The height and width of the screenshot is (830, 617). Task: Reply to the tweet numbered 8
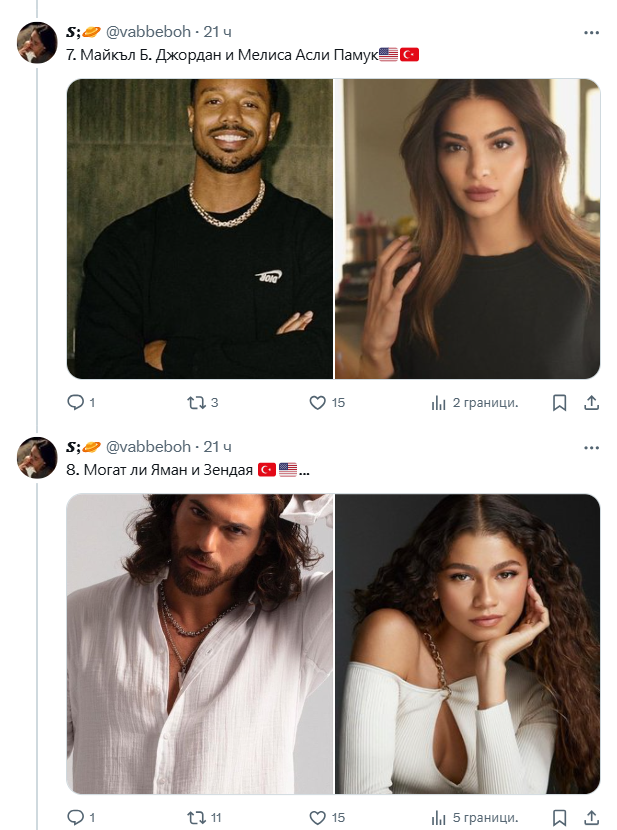[x=76, y=816]
